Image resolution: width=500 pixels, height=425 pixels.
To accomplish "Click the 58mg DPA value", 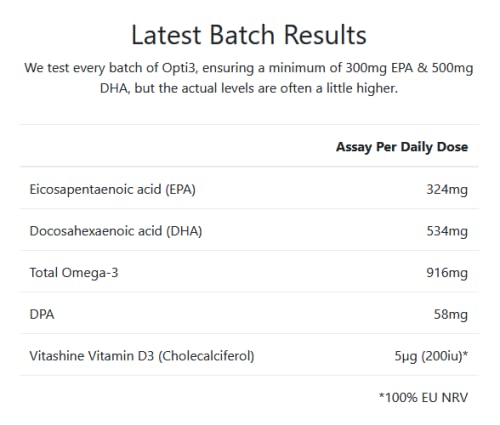I will point(451,314).
